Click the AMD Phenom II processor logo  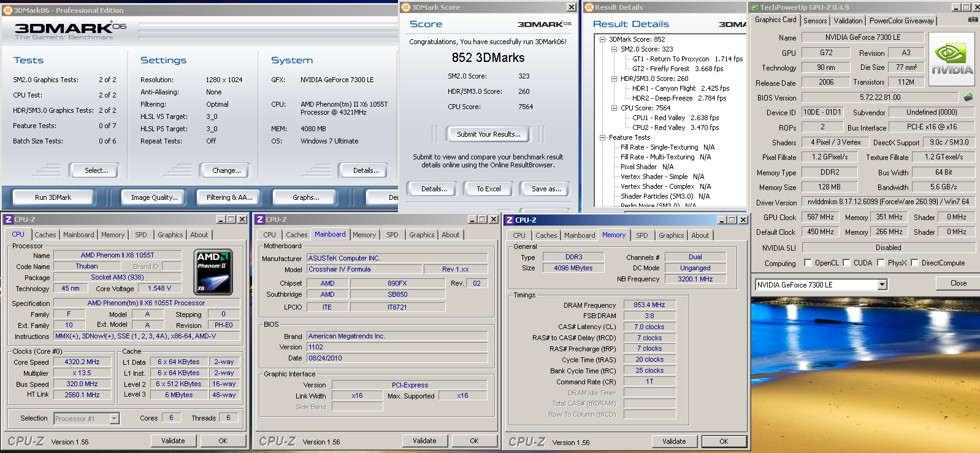tap(213, 272)
